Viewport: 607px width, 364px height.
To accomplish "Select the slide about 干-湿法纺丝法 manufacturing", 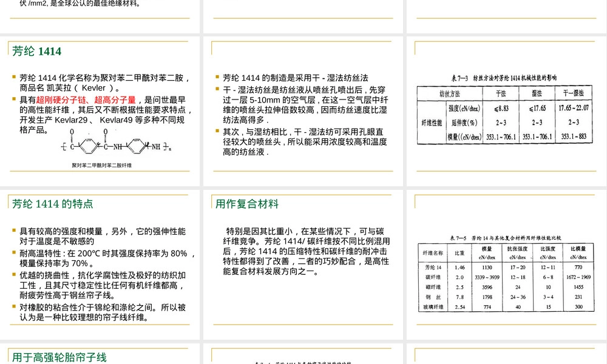I will 303,111.
